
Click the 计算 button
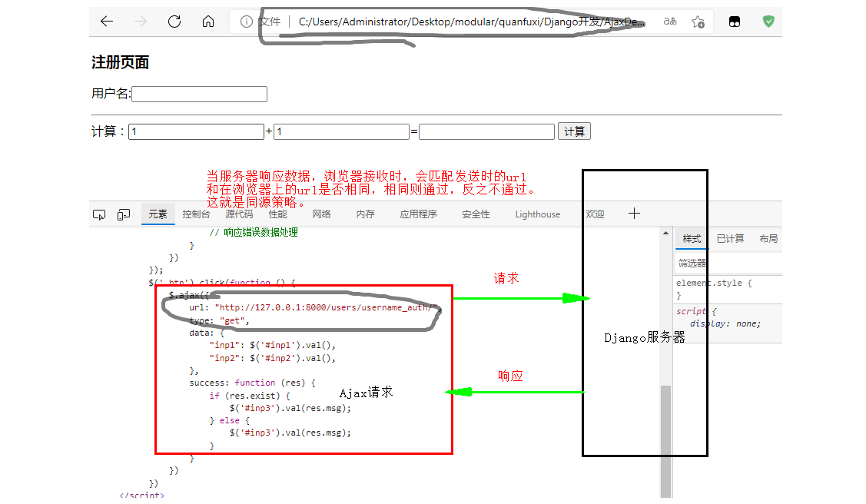point(575,131)
